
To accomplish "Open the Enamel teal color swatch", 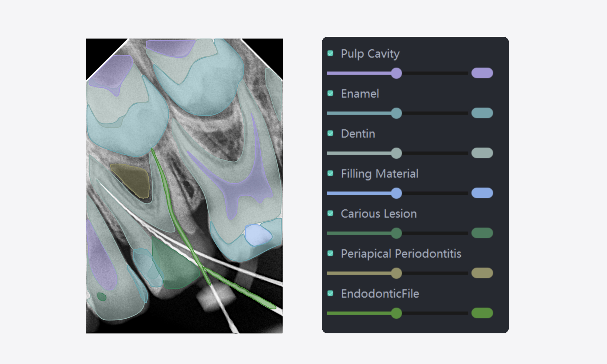I will click(482, 113).
